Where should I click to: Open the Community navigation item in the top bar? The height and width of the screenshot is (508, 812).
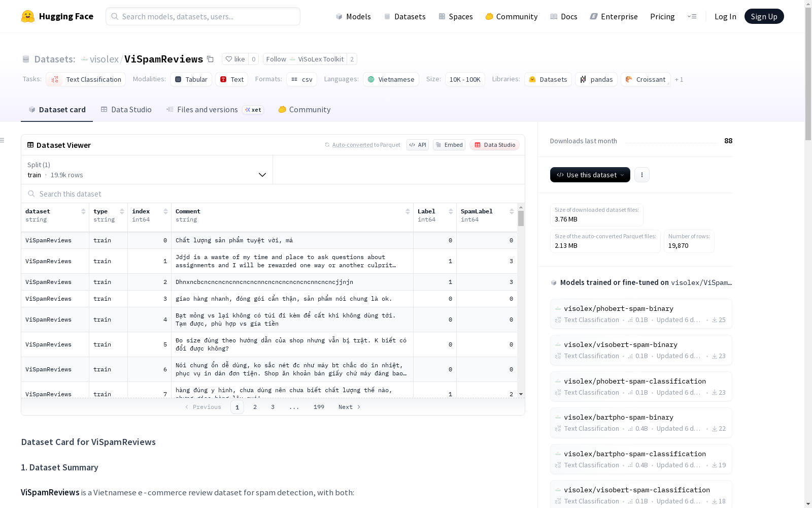(512, 16)
